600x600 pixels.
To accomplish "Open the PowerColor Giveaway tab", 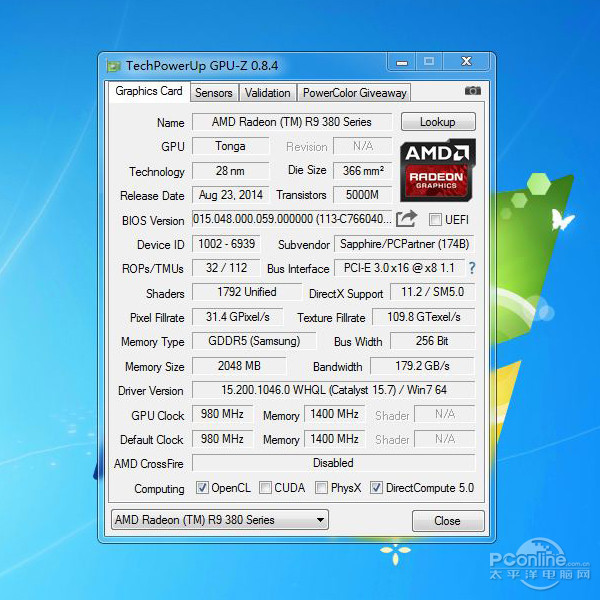I will point(354,93).
